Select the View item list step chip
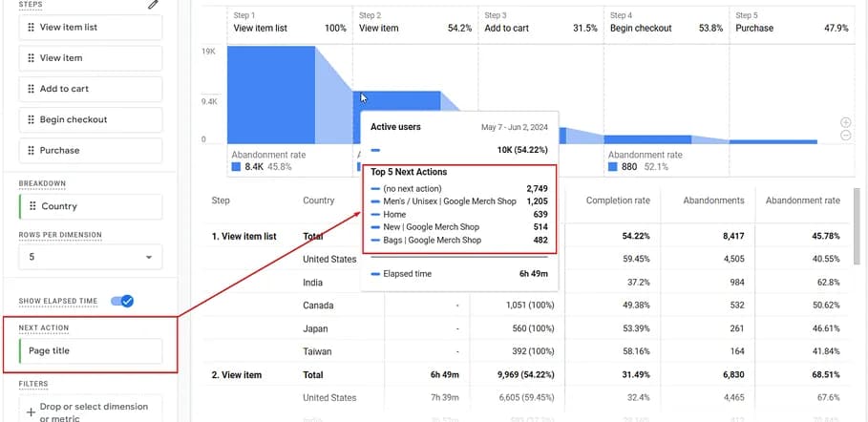 [90, 27]
